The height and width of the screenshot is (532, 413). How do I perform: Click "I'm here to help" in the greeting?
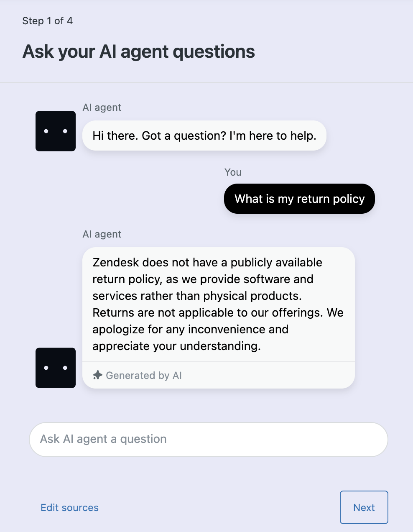coord(273,136)
